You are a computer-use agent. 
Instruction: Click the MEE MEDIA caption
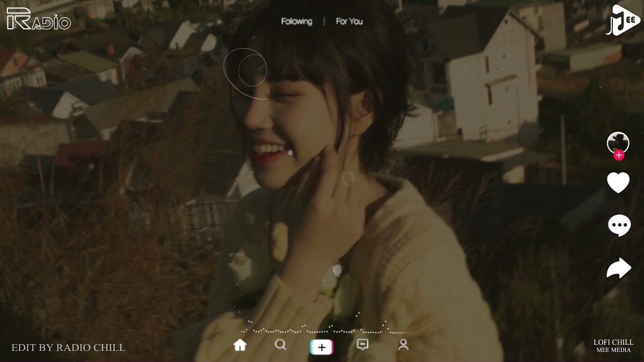[x=613, y=350]
